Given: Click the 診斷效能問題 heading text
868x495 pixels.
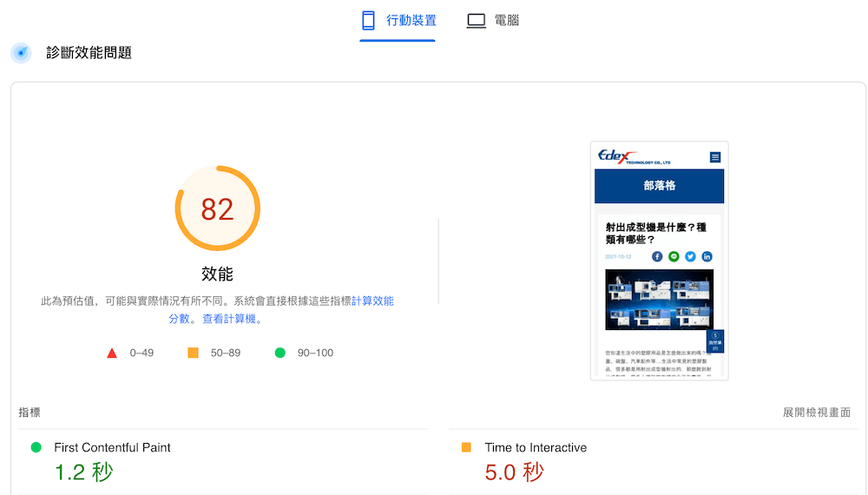Looking at the screenshot, I should pyautogui.click(x=89, y=53).
